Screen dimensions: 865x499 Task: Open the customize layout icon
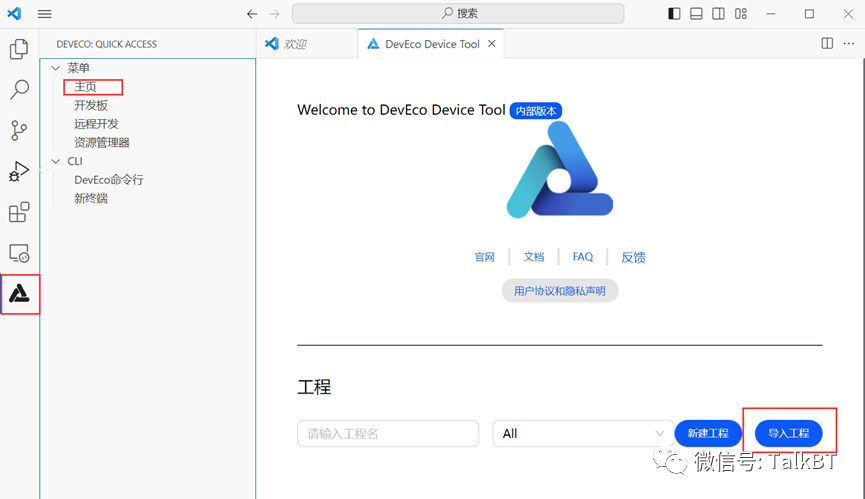click(741, 14)
